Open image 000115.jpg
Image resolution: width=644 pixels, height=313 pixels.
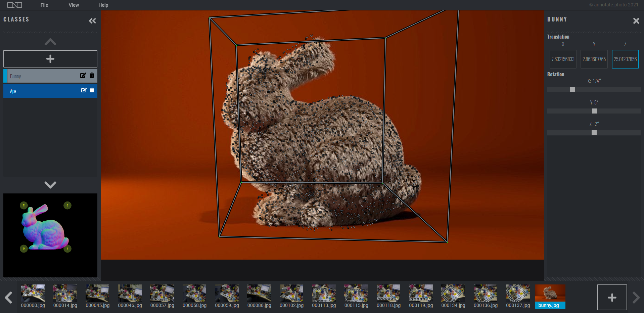click(x=356, y=297)
